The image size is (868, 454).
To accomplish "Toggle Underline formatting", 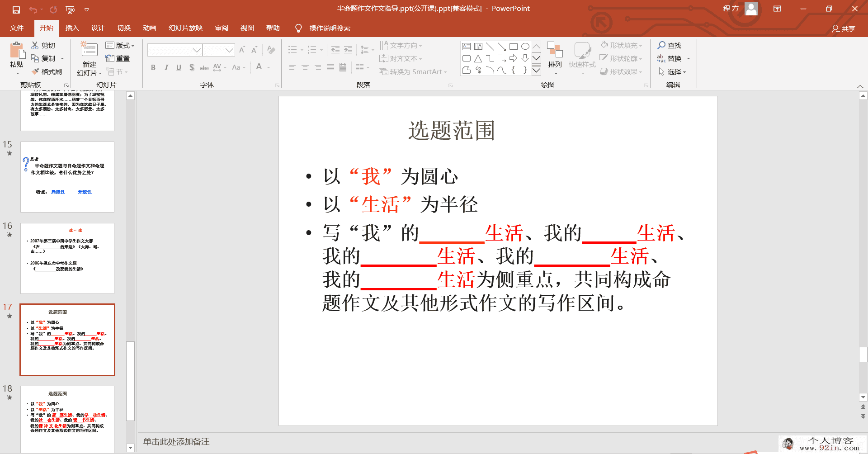I will [179, 67].
